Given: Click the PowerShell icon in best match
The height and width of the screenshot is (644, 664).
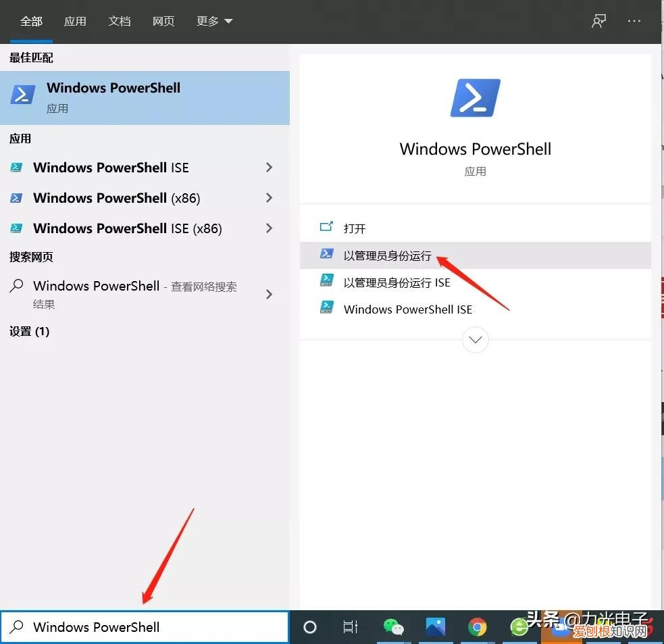Looking at the screenshot, I should tap(22, 95).
